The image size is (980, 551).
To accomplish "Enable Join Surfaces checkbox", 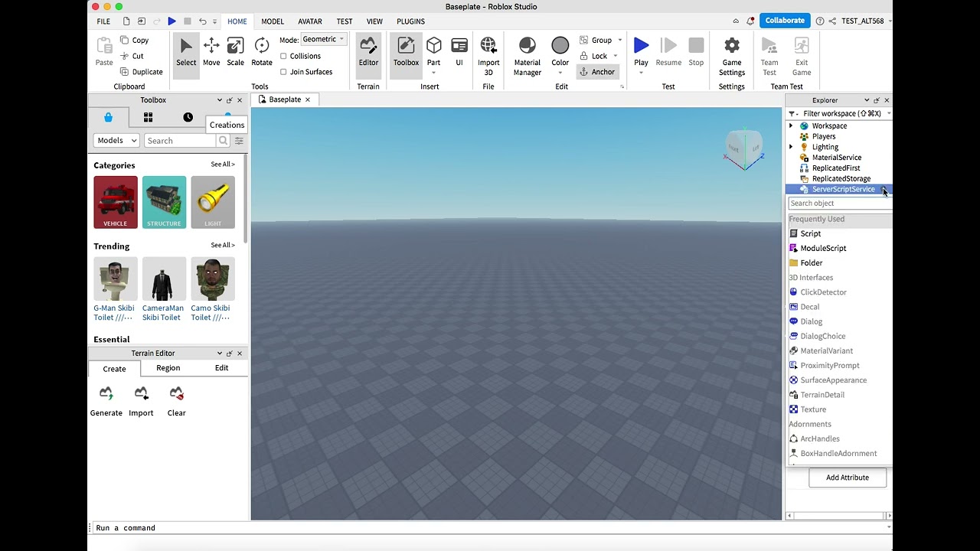I will click(x=283, y=72).
